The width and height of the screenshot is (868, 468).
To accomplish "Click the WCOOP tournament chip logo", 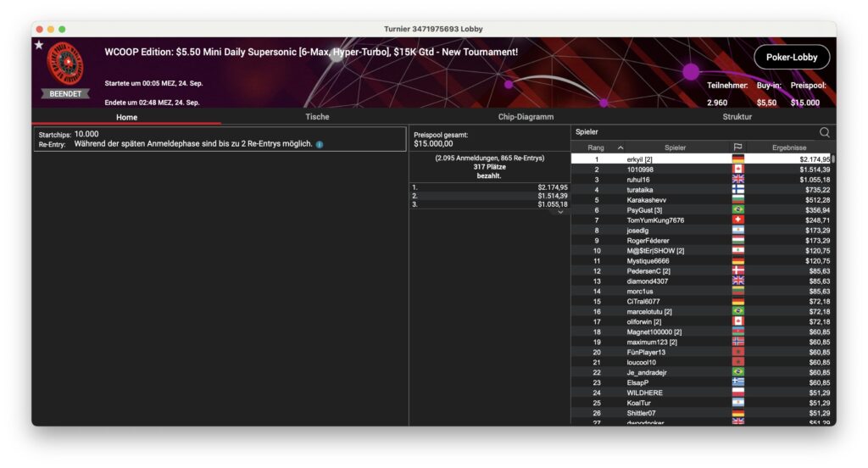I will click(65, 63).
